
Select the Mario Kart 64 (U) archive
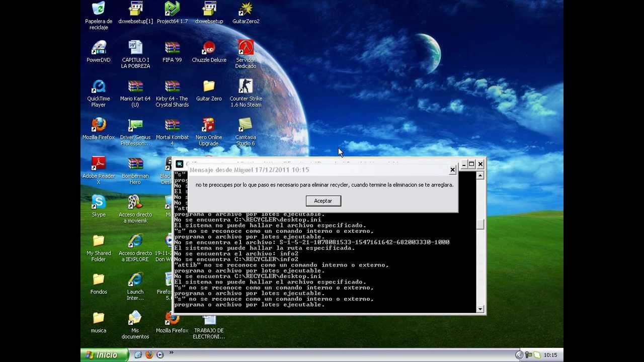point(135,94)
